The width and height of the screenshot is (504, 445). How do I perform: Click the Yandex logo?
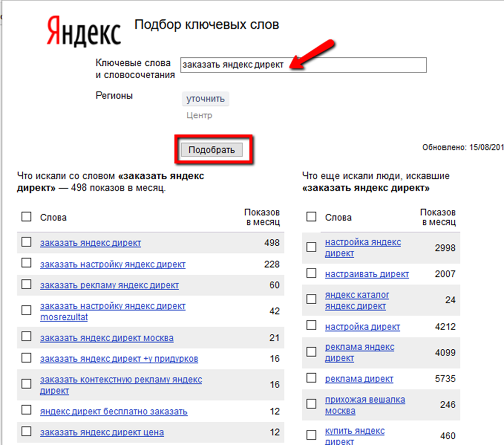[x=83, y=30]
